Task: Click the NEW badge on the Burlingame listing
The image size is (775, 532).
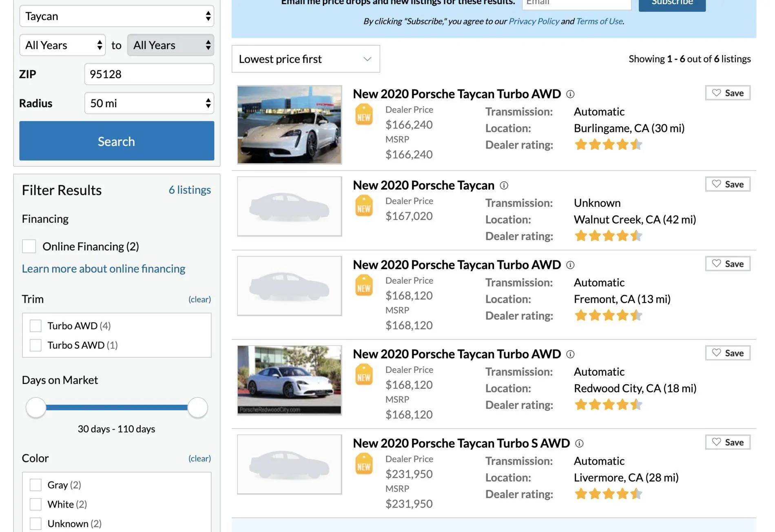Action: click(x=364, y=115)
